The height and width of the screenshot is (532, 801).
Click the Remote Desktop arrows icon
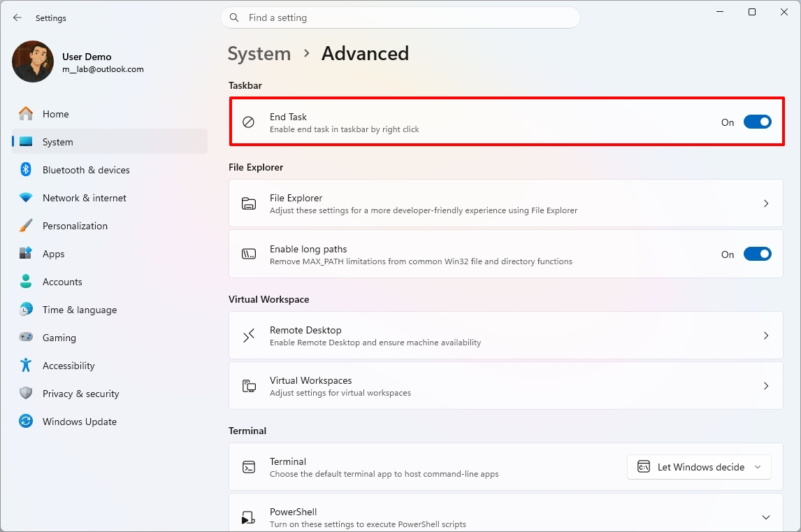249,336
